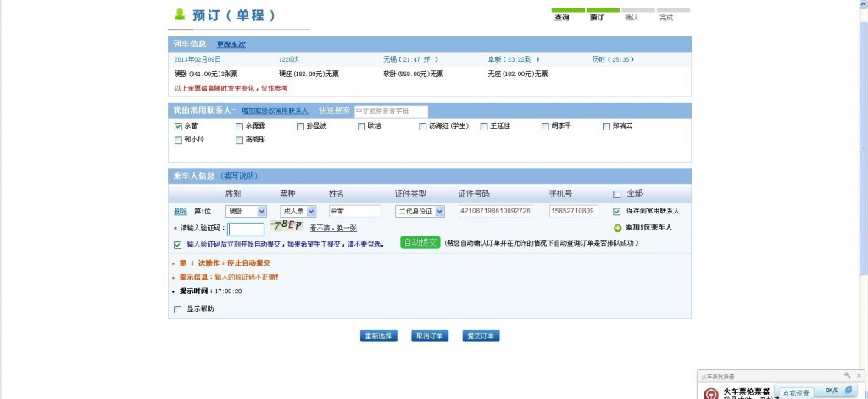Image resolution: width=868 pixels, height=399 pixels.
Task: Click 添加1位乘车人 link
Action: pos(648,227)
